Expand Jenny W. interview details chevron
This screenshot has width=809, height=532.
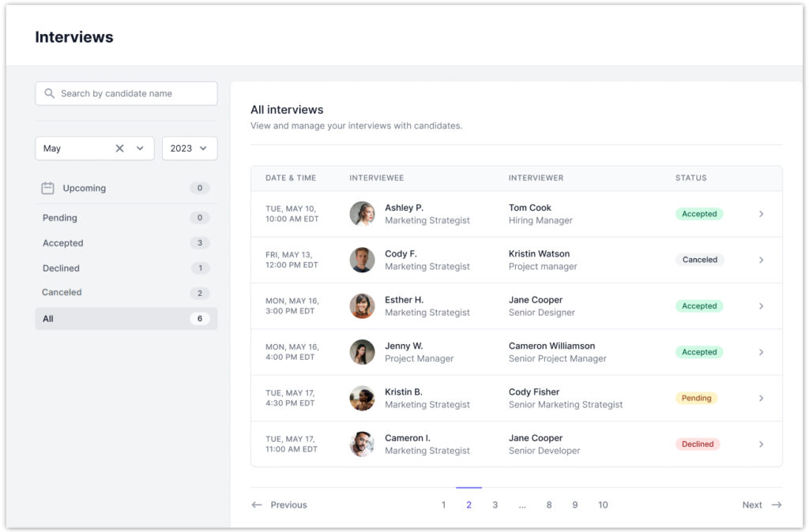coord(761,352)
